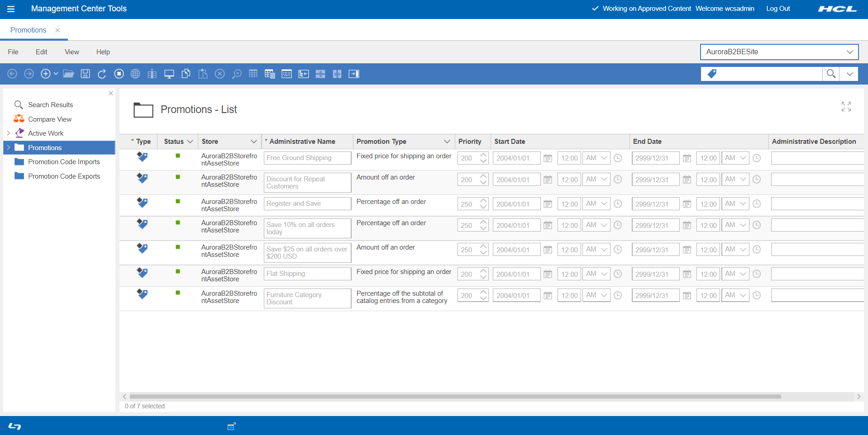Open start date calendar for Free Ground Shipping

pos(548,158)
